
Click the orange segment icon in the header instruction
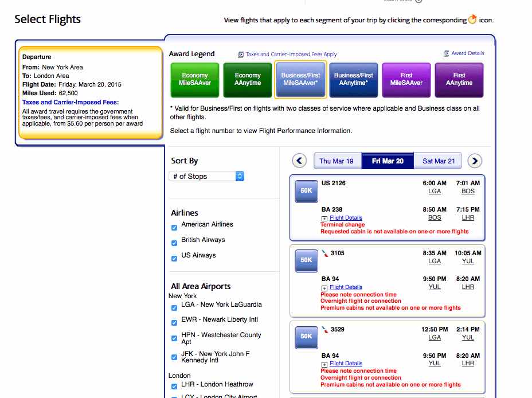click(x=472, y=19)
